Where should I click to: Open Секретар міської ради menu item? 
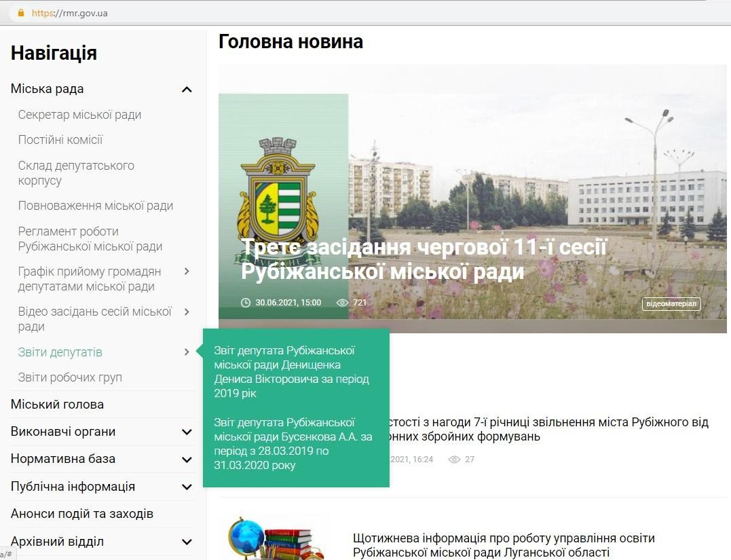coord(79,115)
